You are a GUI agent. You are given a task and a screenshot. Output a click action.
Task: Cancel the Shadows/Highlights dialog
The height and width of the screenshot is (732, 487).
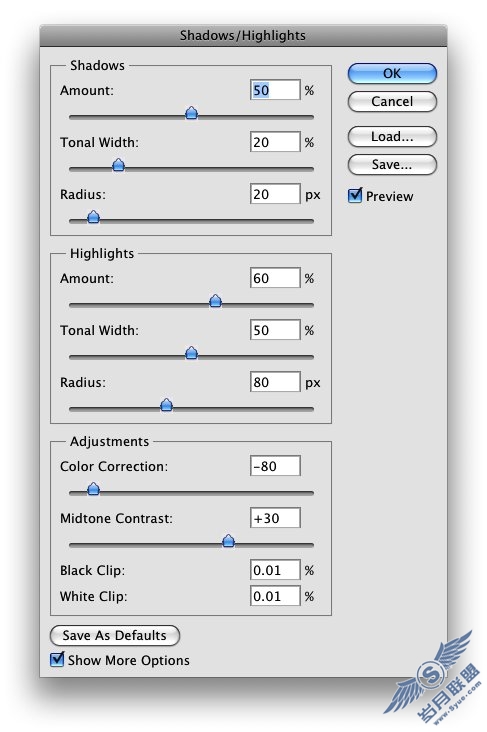click(392, 101)
